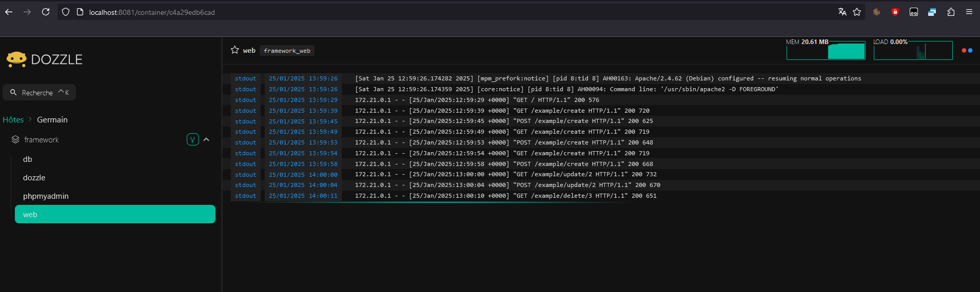The width and height of the screenshot is (980, 292).
Task: Click the Hôtes breadcrumb link
Action: pos(13,119)
